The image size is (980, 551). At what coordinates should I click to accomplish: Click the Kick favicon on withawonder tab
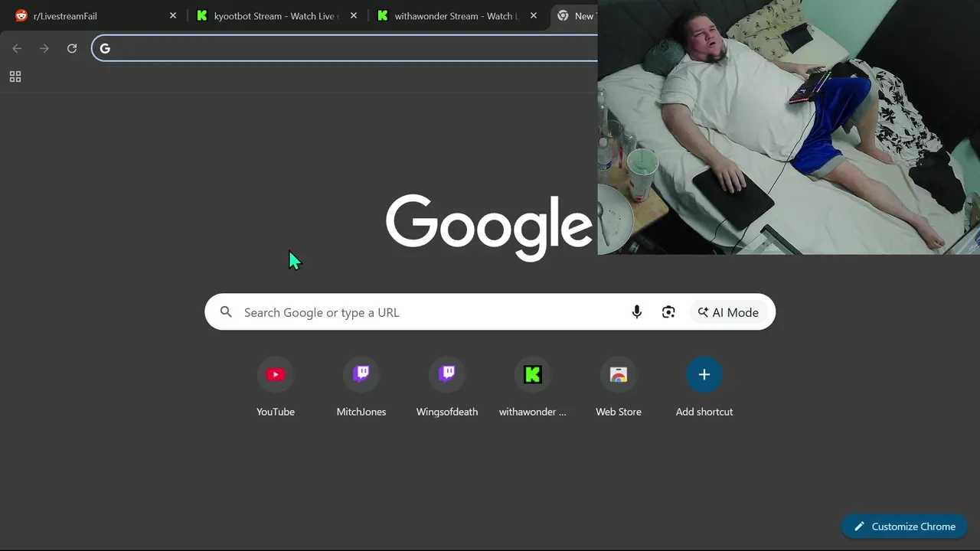coord(383,16)
